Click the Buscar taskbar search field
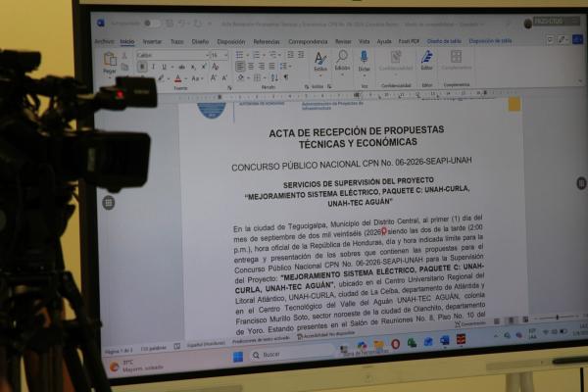The image size is (588, 392). pyautogui.click(x=292, y=354)
